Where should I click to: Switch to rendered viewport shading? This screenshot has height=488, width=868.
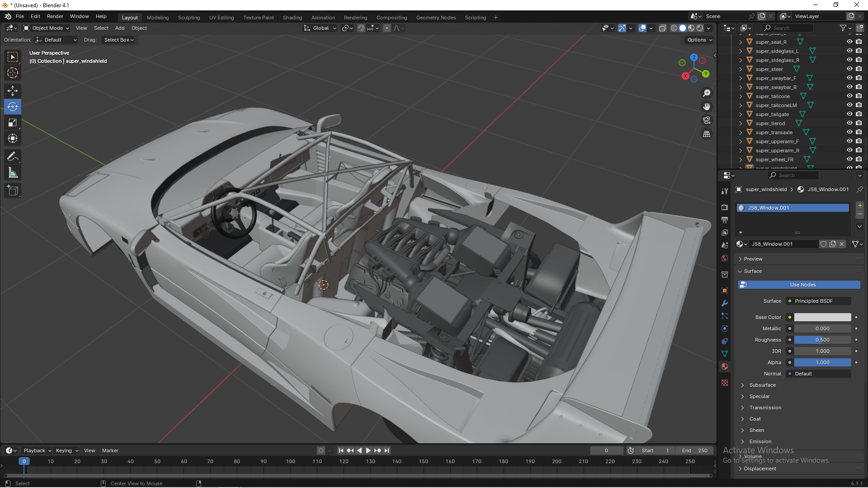tap(700, 28)
